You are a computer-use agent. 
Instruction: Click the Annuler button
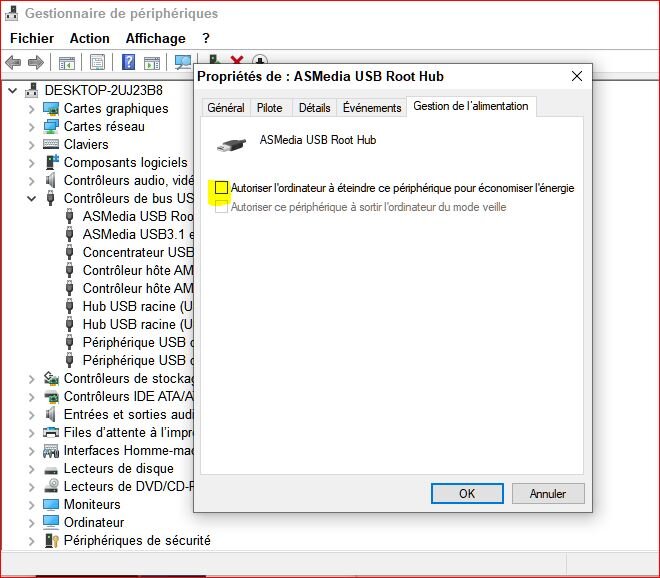pyautogui.click(x=548, y=493)
